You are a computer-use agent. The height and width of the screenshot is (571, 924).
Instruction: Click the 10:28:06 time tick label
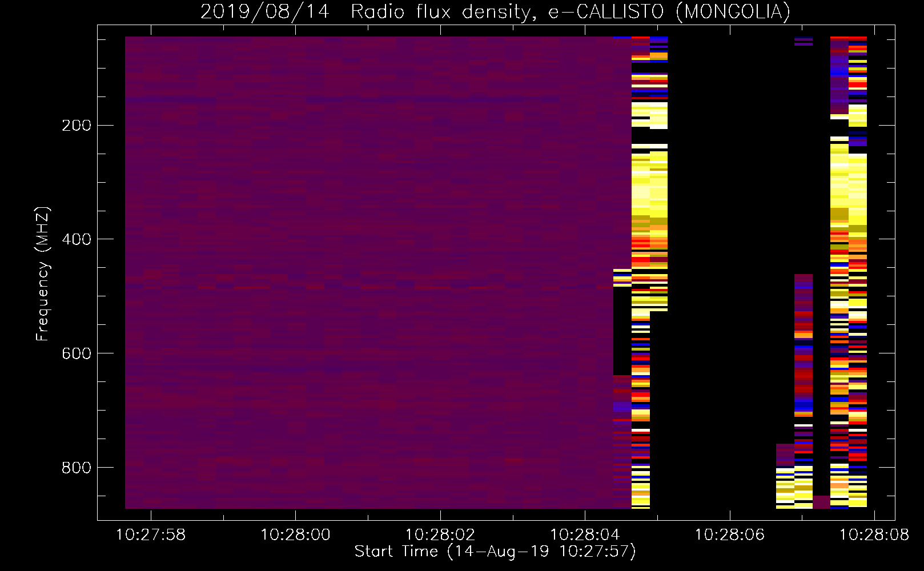(730, 535)
